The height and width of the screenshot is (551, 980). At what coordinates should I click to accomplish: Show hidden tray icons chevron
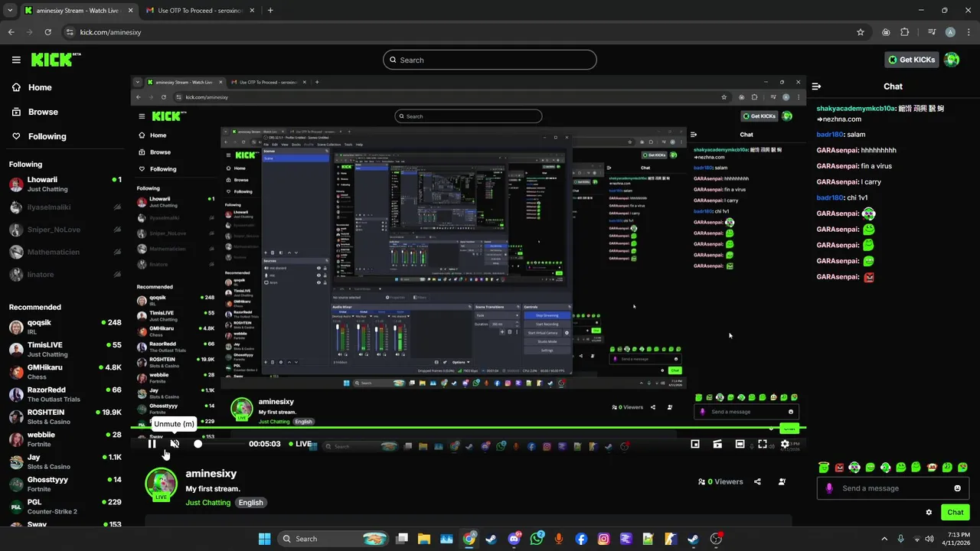pyautogui.click(x=884, y=539)
